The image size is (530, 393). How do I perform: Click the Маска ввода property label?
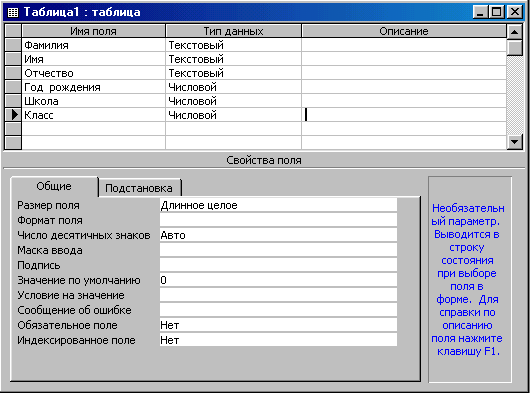click(50, 250)
